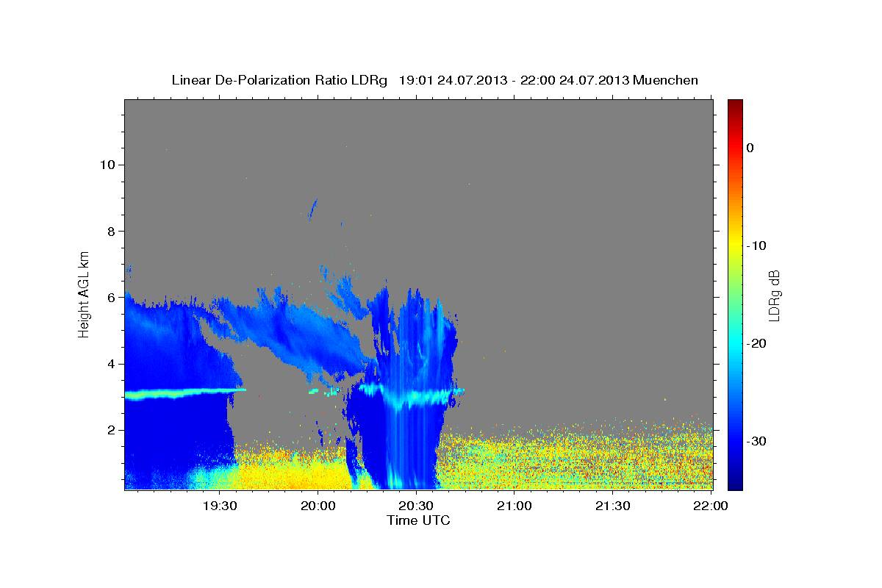Viewport: 882px width, 588px height.
Task: Click the 22:00 time tick label
Action: (x=711, y=506)
